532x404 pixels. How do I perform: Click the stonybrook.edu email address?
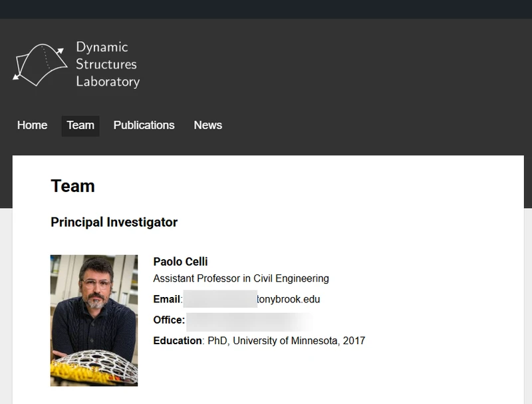point(251,299)
